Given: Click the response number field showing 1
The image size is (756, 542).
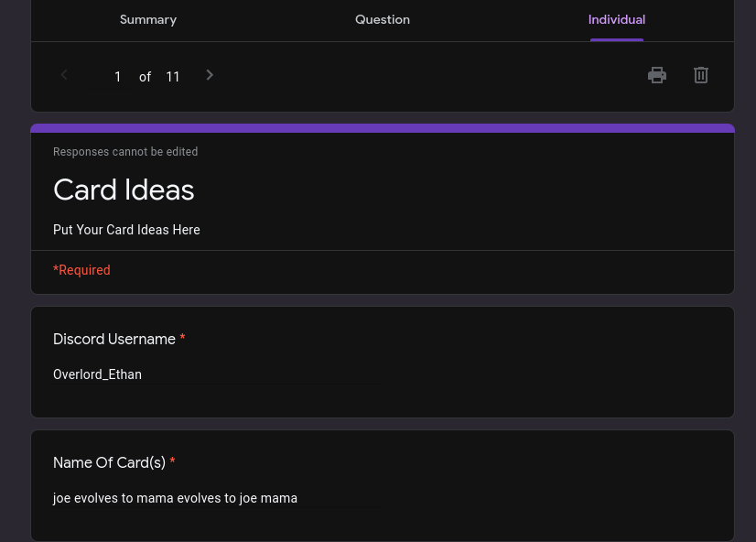Looking at the screenshot, I should click(x=118, y=77).
